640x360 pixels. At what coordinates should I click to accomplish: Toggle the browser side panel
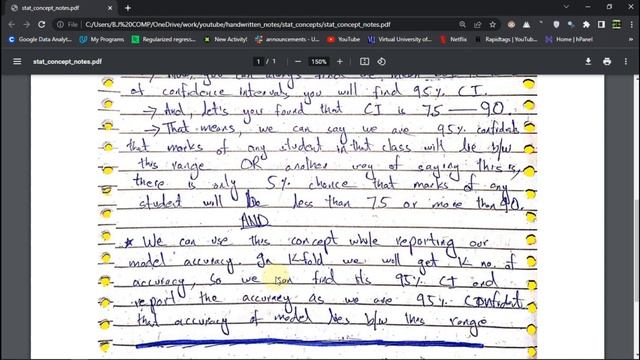[x=601, y=24]
